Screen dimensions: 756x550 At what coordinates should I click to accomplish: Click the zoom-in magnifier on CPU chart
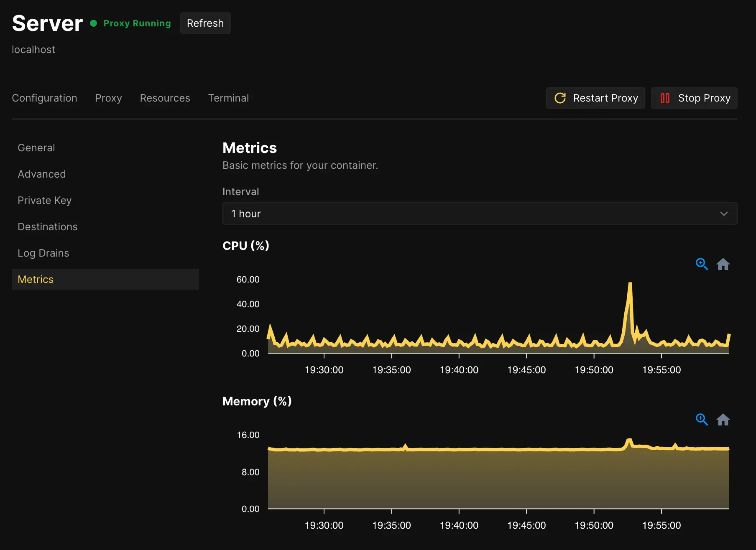tap(702, 264)
